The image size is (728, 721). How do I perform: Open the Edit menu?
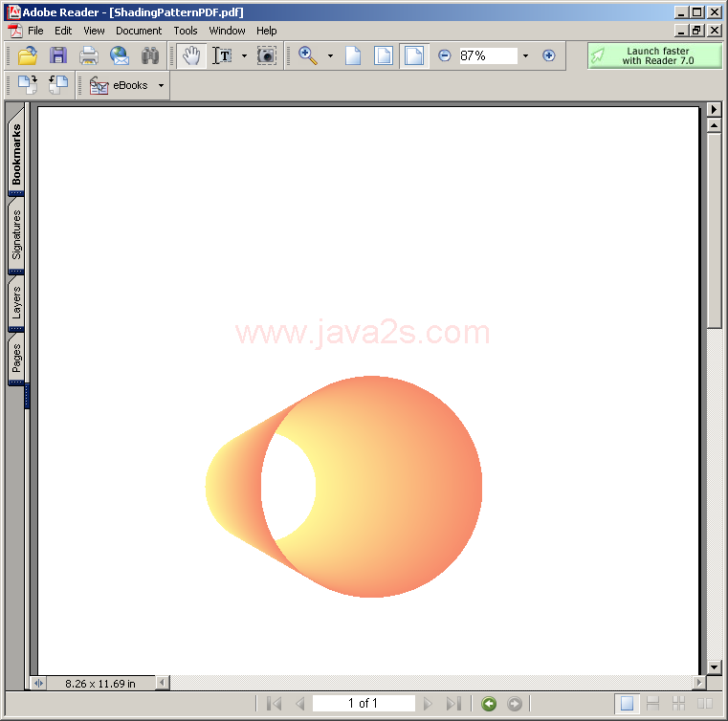[63, 31]
